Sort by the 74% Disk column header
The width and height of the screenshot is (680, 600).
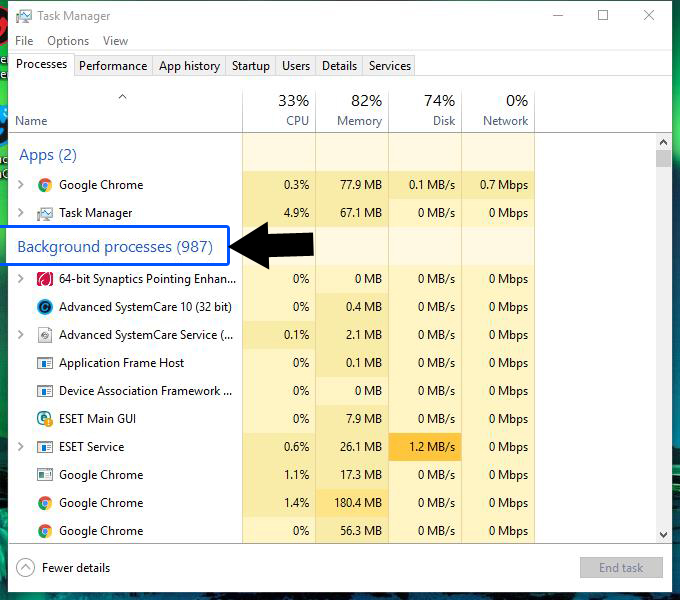(425, 111)
